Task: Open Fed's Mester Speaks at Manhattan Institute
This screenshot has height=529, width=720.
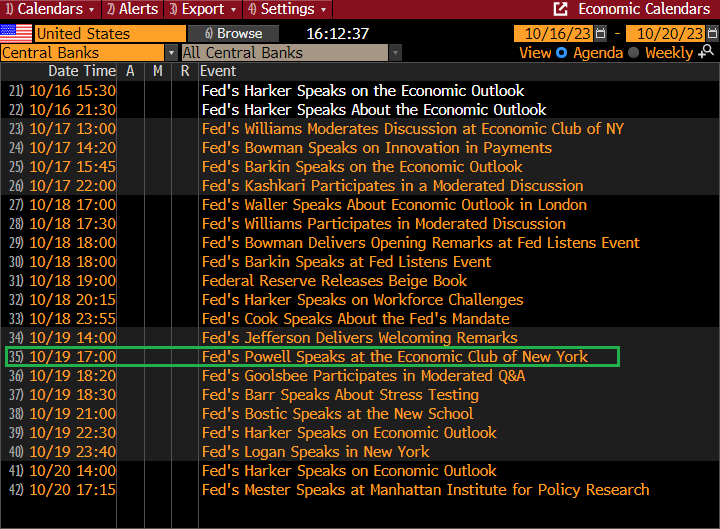Action: (x=425, y=490)
